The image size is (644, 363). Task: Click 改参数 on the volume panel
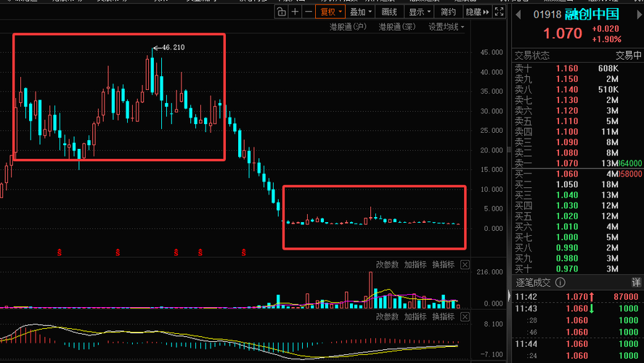click(x=387, y=265)
